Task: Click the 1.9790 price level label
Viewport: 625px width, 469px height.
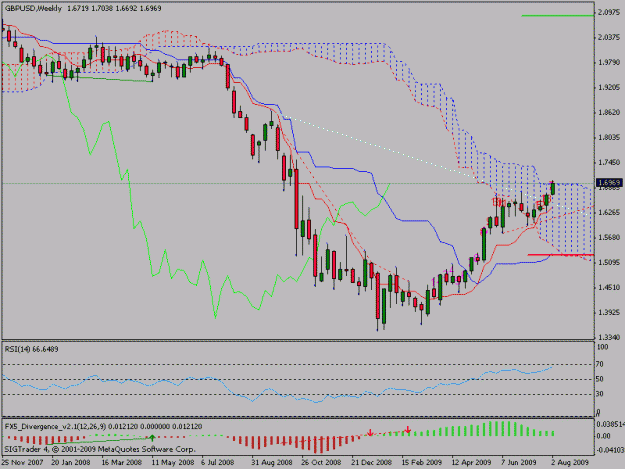Action: [609, 63]
